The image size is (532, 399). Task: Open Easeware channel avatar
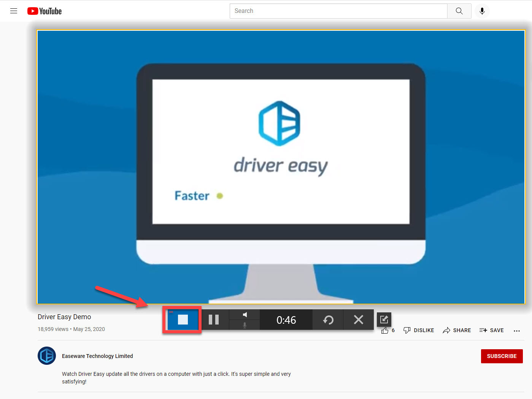pyautogui.click(x=47, y=356)
